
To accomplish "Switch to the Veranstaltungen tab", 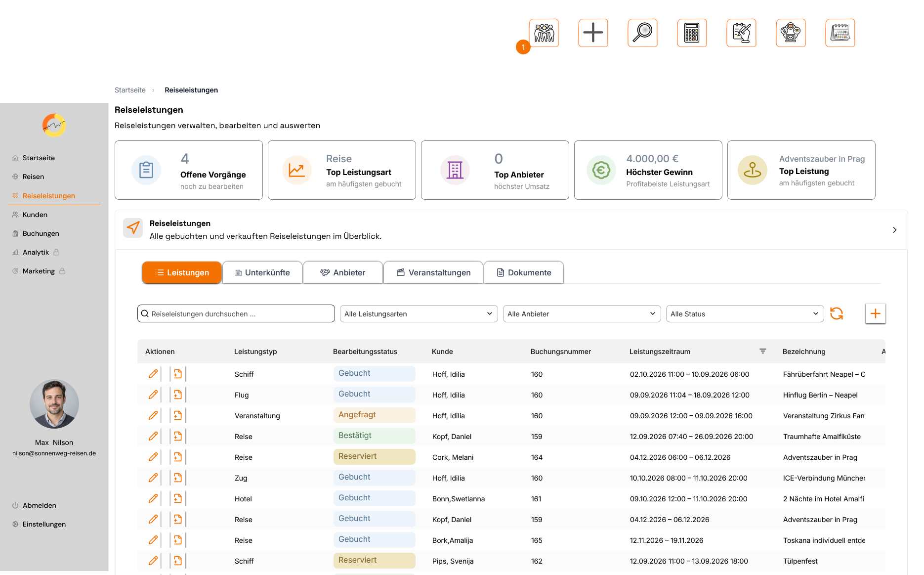I will 434,272.
